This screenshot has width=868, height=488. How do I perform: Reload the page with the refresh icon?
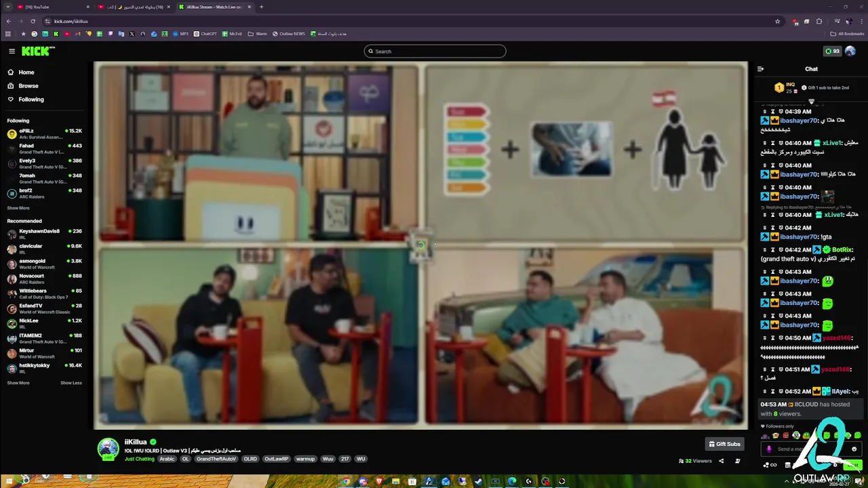click(33, 21)
